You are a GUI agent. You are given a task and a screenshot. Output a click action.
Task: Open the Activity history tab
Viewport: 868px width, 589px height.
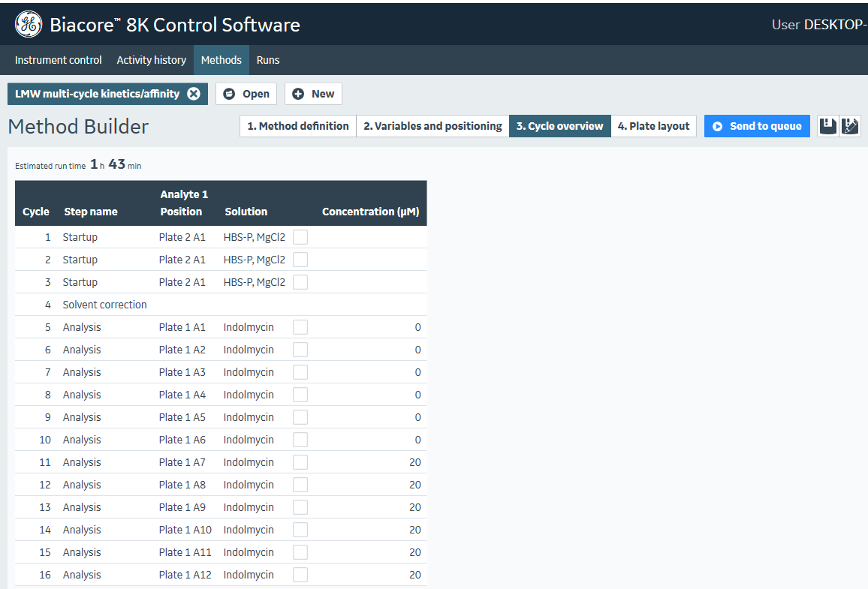[151, 60]
